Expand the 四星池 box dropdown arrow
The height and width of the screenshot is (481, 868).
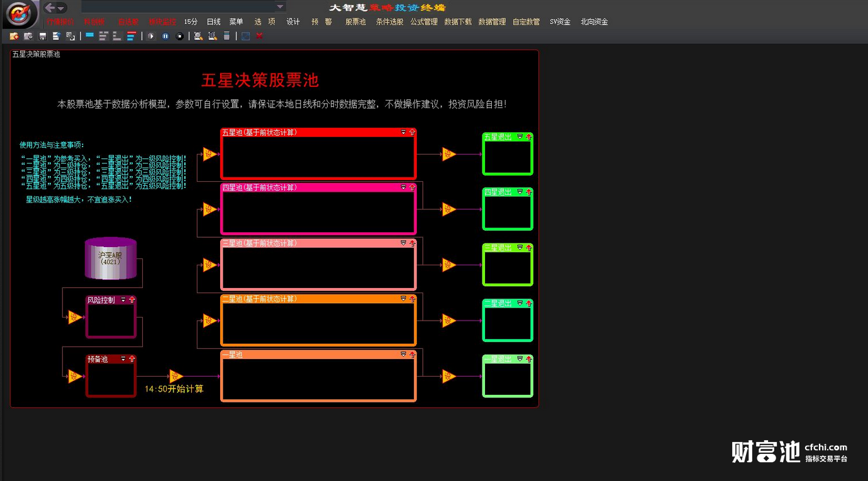(x=404, y=187)
